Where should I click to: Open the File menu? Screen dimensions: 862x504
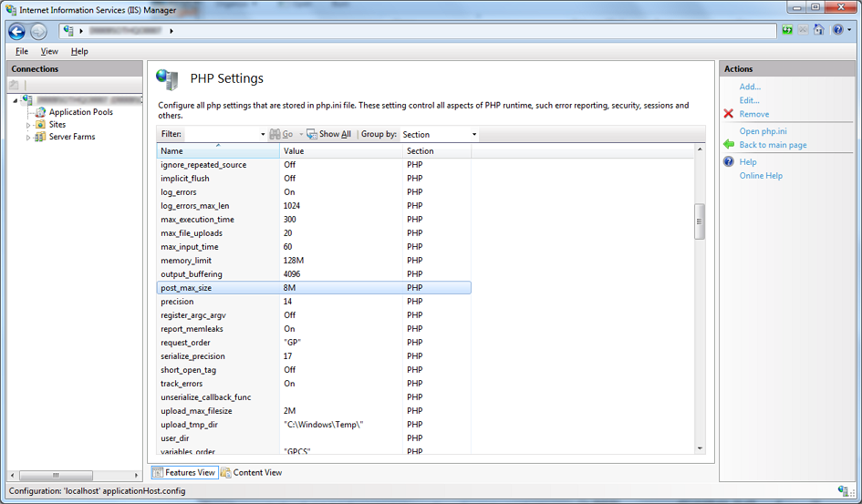coord(22,51)
